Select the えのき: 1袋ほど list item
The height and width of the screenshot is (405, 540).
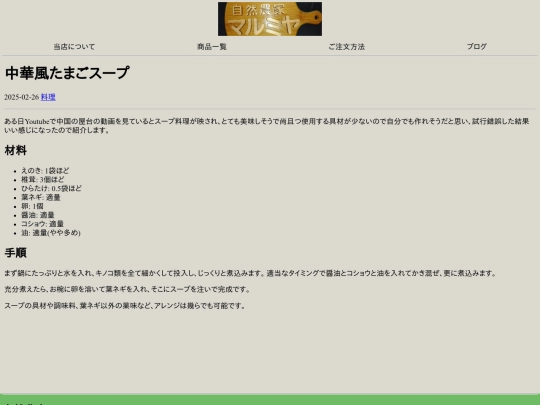45,170
